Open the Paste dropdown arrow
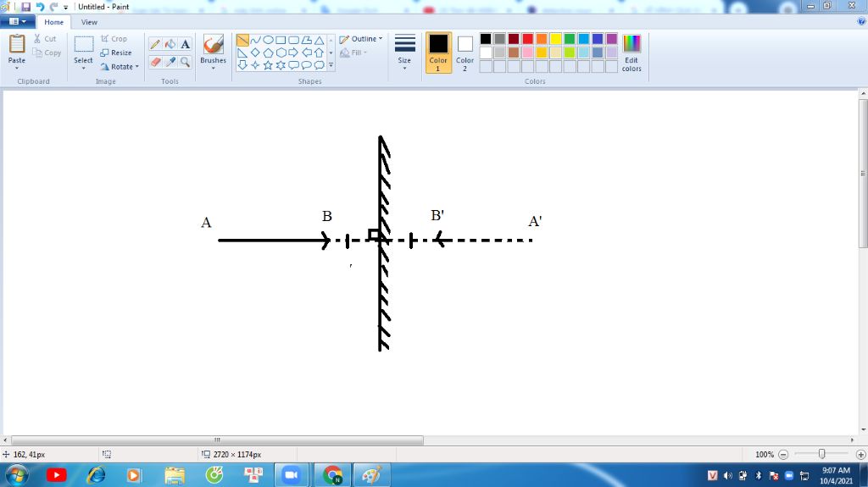 [17, 68]
